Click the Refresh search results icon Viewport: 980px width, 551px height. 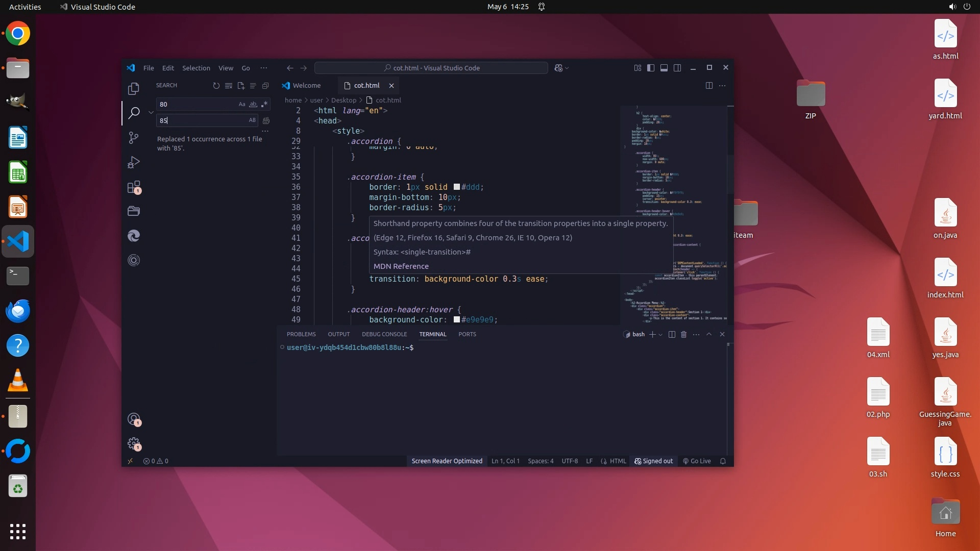pos(216,86)
